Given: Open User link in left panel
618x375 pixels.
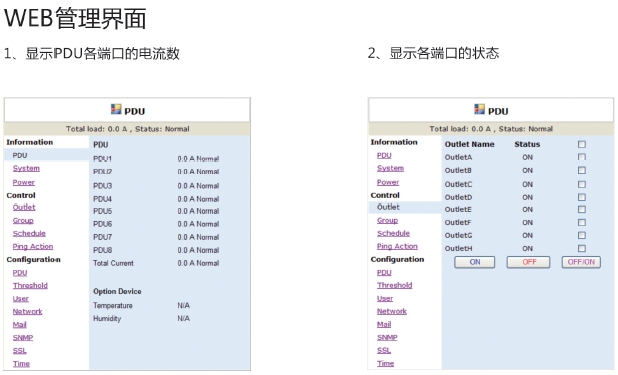Looking at the screenshot, I should [x=20, y=299].
